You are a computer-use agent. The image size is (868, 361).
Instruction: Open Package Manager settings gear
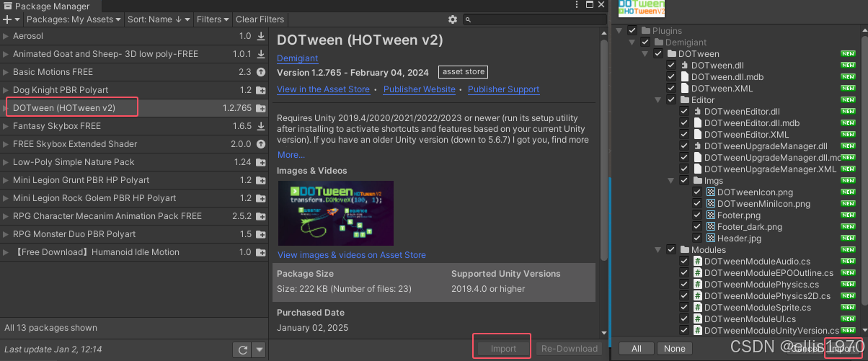click(x=453, y=19)
